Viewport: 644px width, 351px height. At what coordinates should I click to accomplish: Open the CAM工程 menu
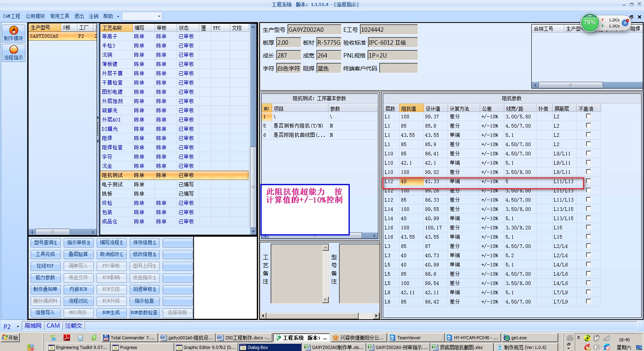[x=11, y=16]
